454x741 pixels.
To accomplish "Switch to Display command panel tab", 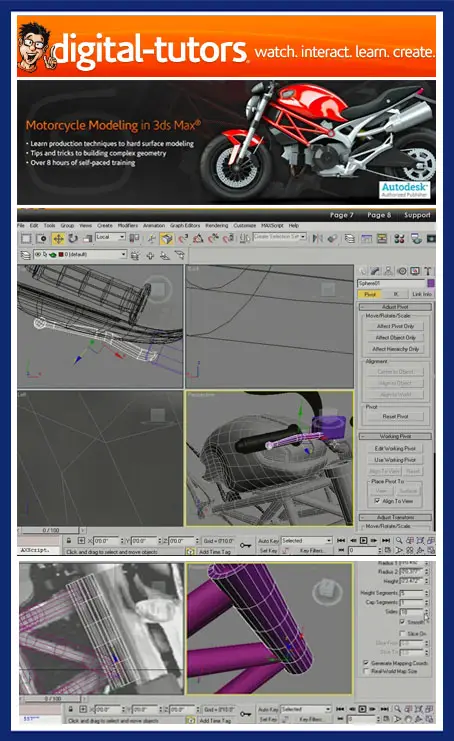I will coord(415,271).
